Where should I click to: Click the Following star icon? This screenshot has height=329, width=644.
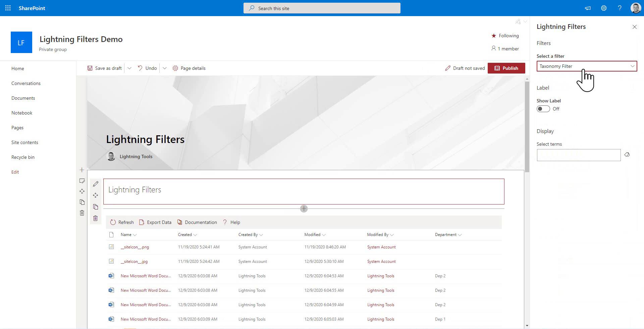[494, 36]
